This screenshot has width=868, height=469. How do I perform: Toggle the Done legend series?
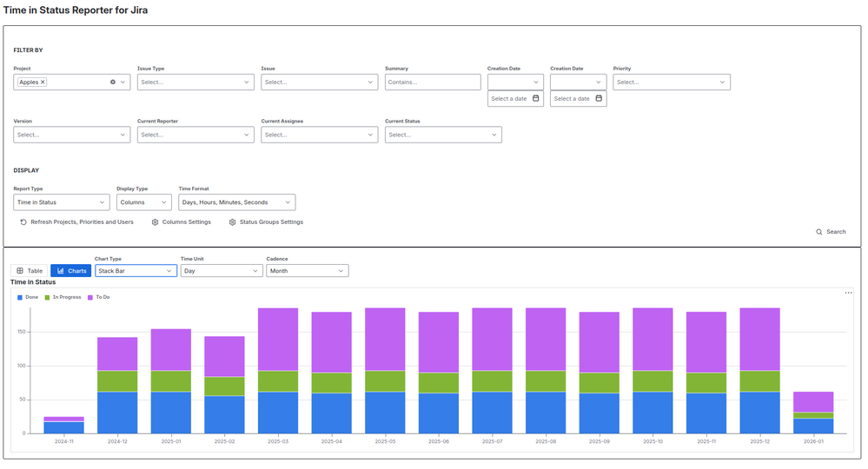(28, 298)
